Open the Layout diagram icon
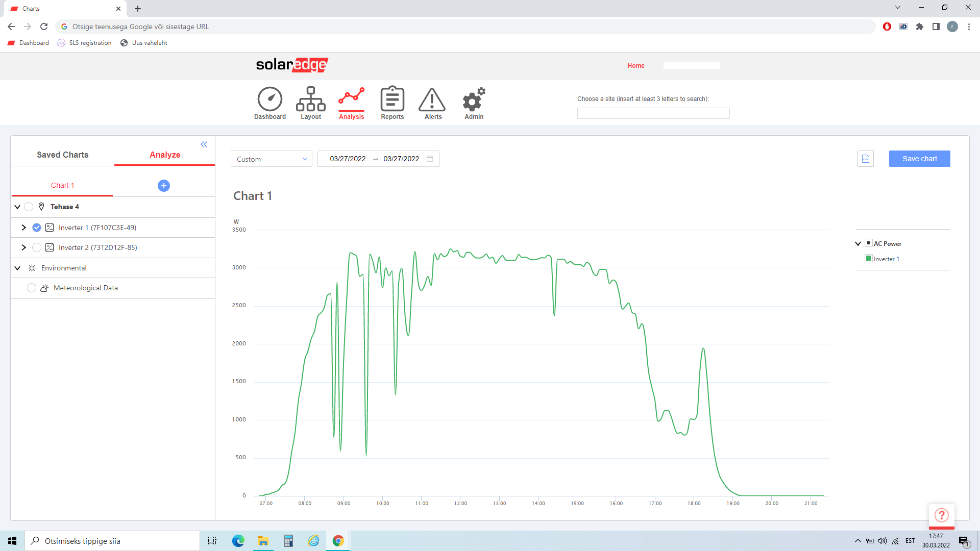This screenshot has width=980, height=551. click(x=310, y=99)
